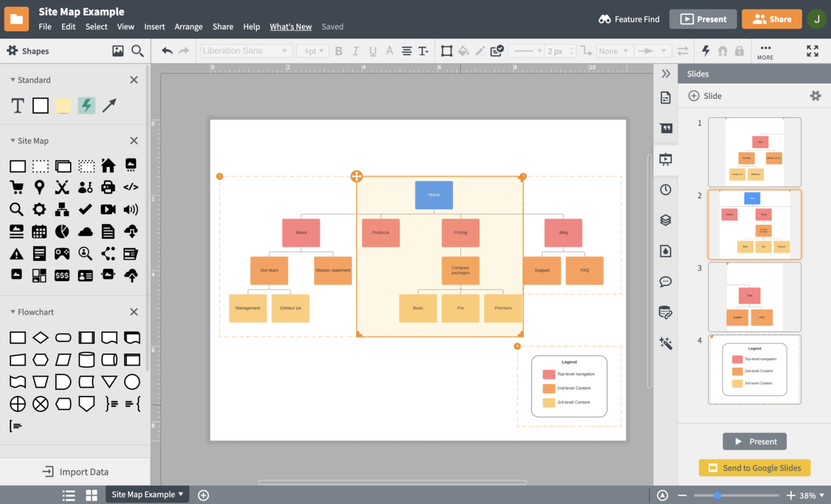Open the shape search magnifier
This screenshot has width=831, height=504.
pos(137,51)
